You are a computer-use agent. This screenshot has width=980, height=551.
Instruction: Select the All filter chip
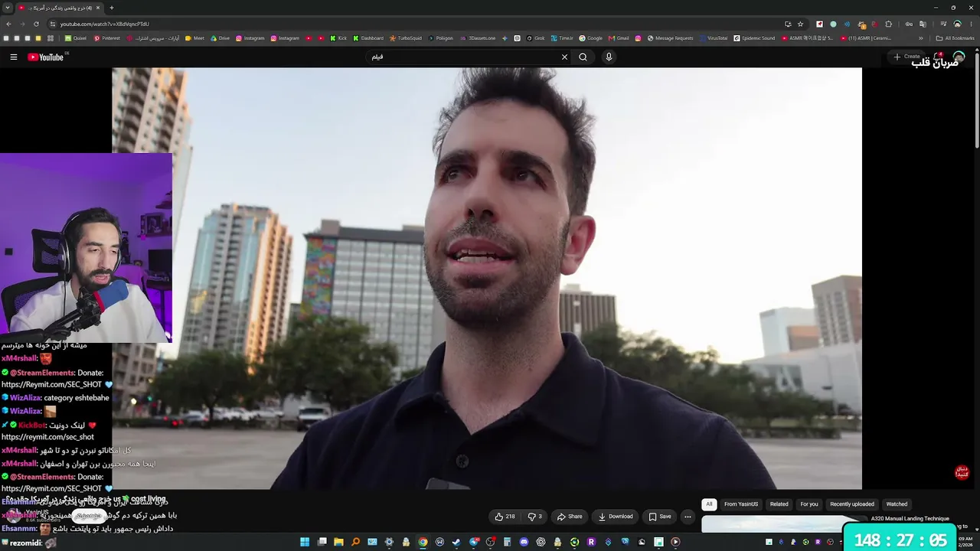coord(709,504)
